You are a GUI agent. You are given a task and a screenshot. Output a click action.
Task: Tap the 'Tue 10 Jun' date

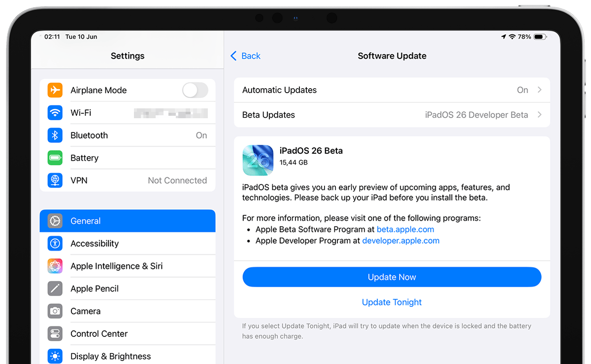(x=81, y=37)
